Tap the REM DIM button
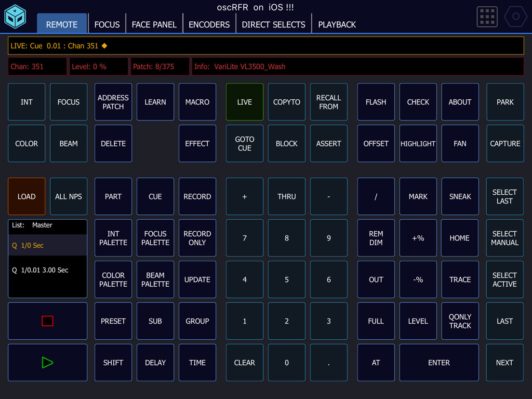Viewport: 532px width, 399px height. [376, 238]
